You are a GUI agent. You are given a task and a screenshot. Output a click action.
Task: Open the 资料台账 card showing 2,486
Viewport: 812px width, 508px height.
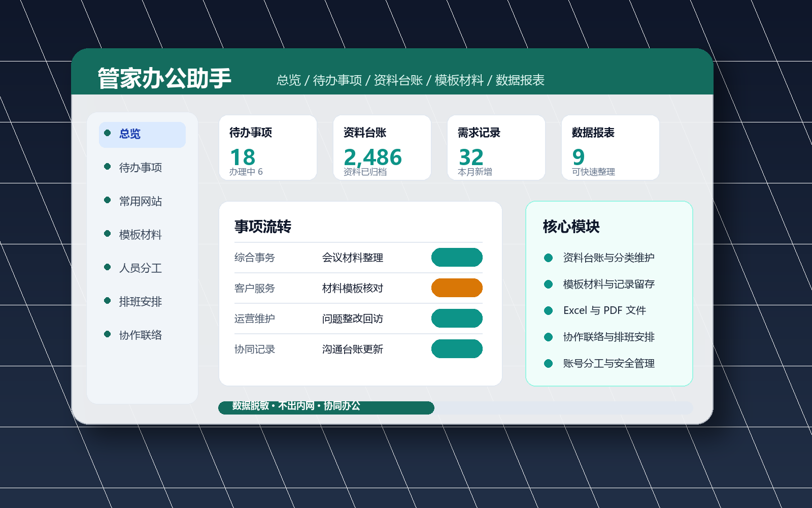point(382,147)
